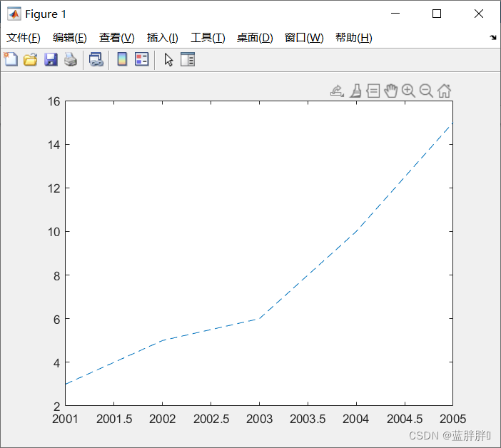
Task: Open the 工具(T) menu
Action: click(x=208, y=38)
